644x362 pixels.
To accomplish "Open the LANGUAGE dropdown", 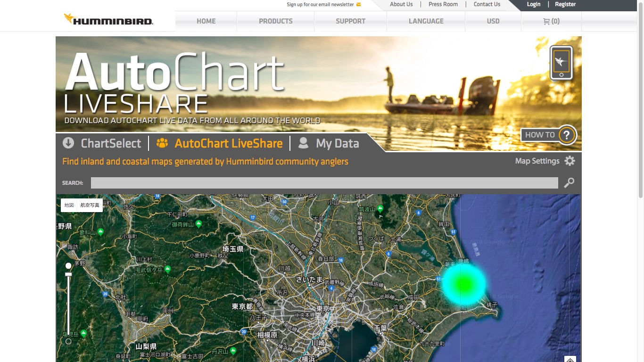I will 426,21.
